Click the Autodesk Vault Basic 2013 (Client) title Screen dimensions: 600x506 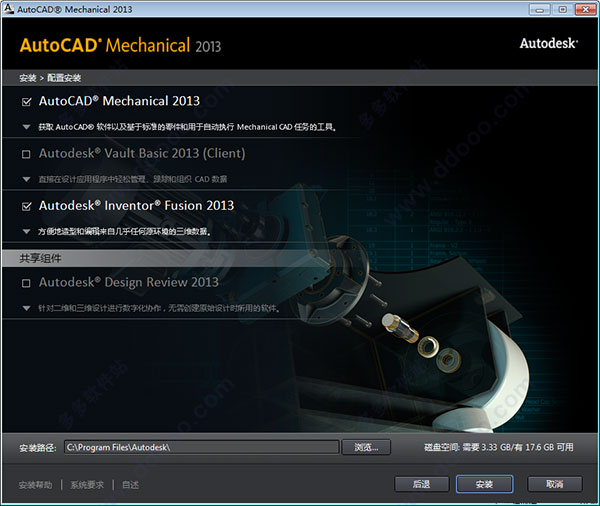[x=142, y=153]
